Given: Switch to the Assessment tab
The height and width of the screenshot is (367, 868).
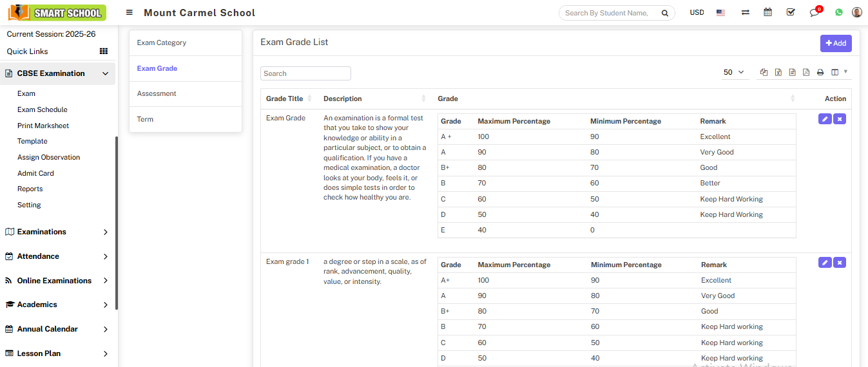Looking at the screenshot, I should pos(157,94).
